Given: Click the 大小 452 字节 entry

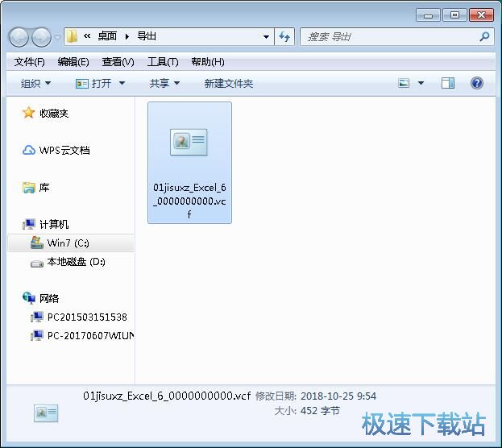Looking at the screenshot, I should tap(307, 411).
